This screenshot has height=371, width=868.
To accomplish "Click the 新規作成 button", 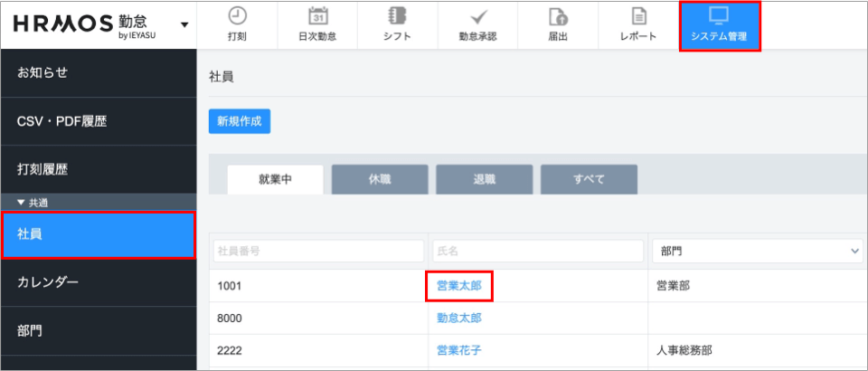I will click(240, 121).
